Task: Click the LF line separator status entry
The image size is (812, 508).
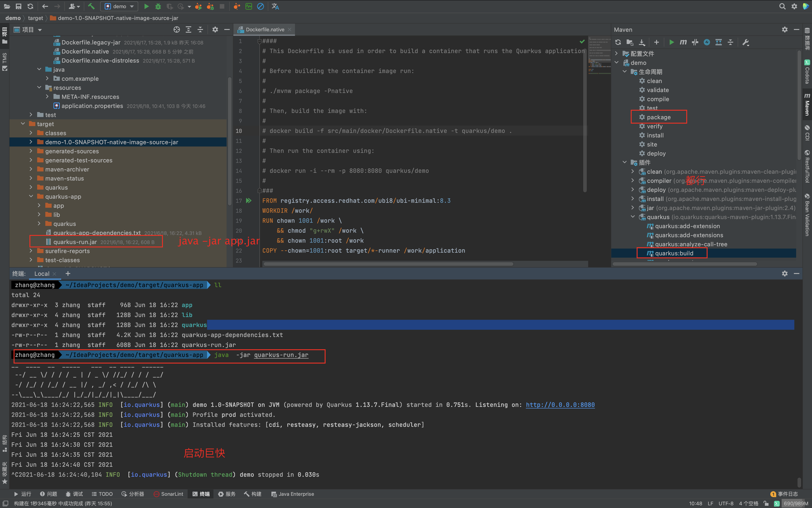Action: [710, 503]
